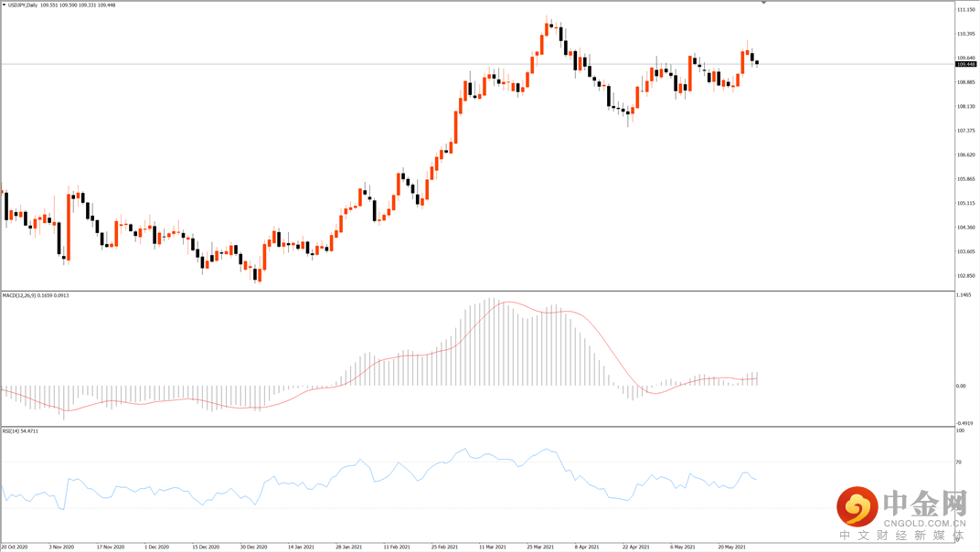Image resolution: width=980 pixels, height=552 pixels.
Task: Click the RSI scale level 100
Action: (x=960, y=430)
